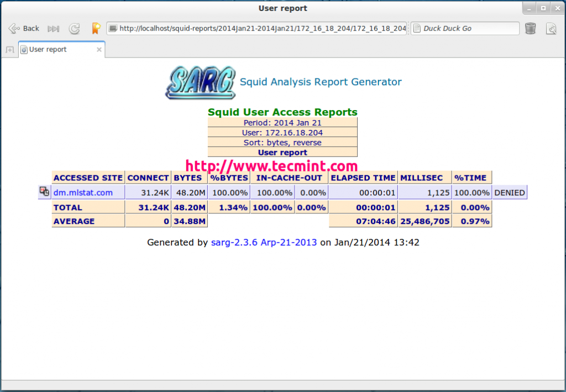Click the User: 172.16.18.204 link
This screenshot has width=566, height=392.
[x=282, y=132]
